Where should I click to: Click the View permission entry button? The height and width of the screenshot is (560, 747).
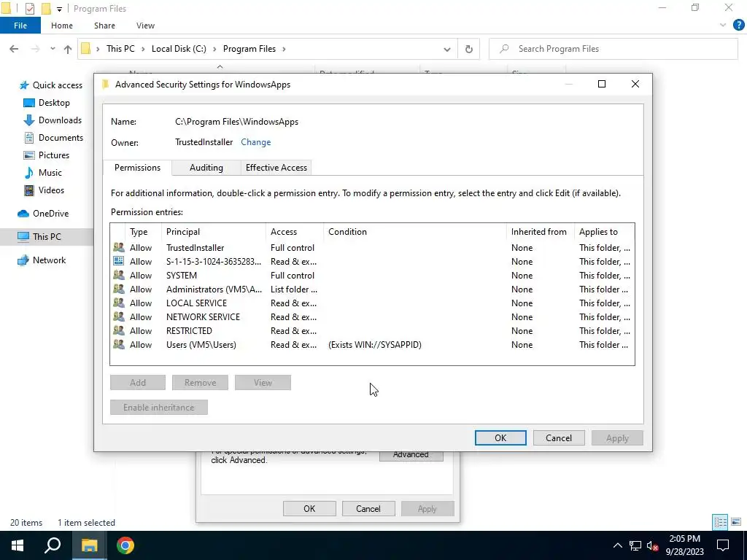pyautogui.click(x=263, y=382)
